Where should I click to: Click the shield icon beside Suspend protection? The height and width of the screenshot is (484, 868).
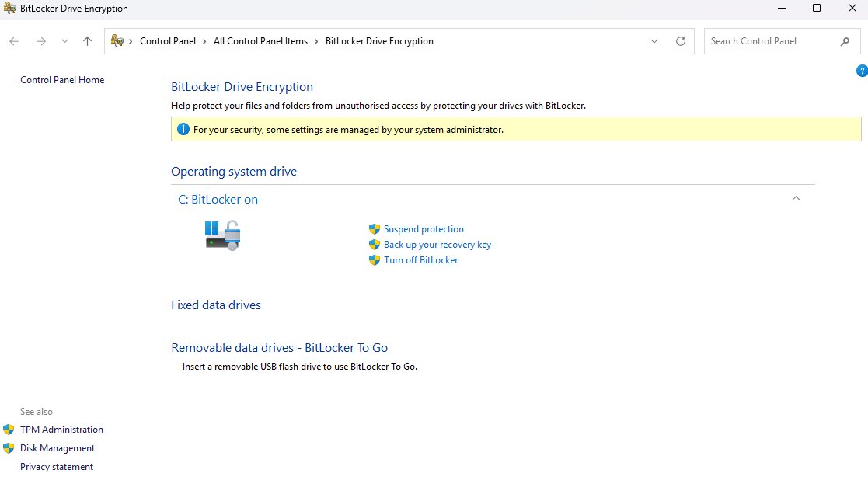tap(375, 229)
